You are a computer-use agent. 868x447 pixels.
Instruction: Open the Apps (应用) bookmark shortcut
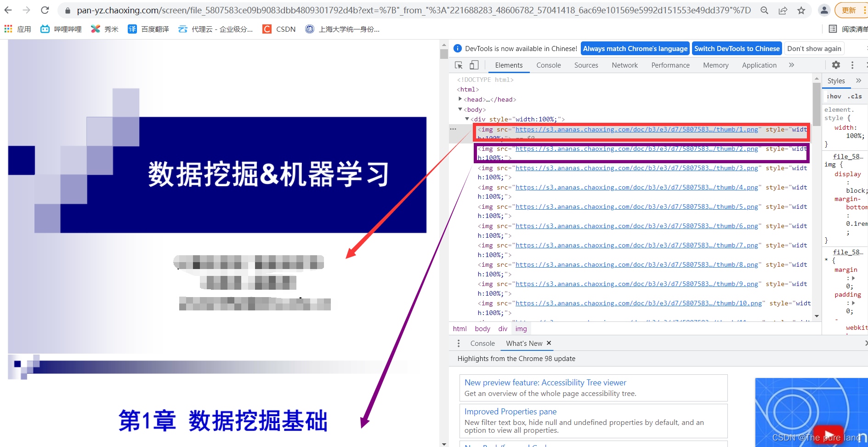pos(17,29)
